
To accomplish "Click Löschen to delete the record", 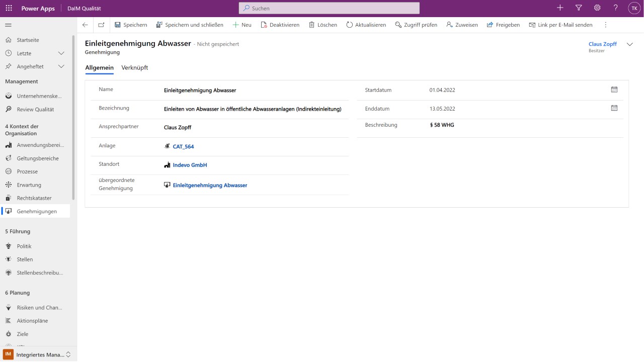I will pos(323,25).
